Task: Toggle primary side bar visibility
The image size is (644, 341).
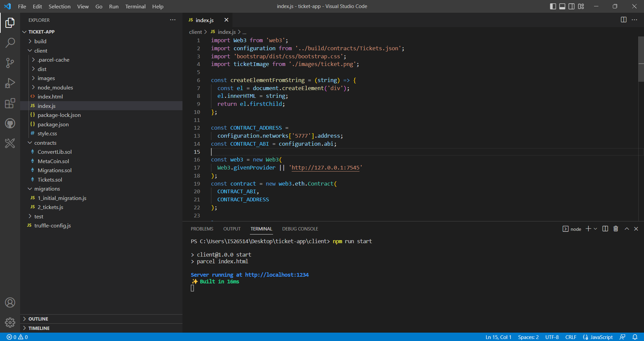Action: pos(553,6)
